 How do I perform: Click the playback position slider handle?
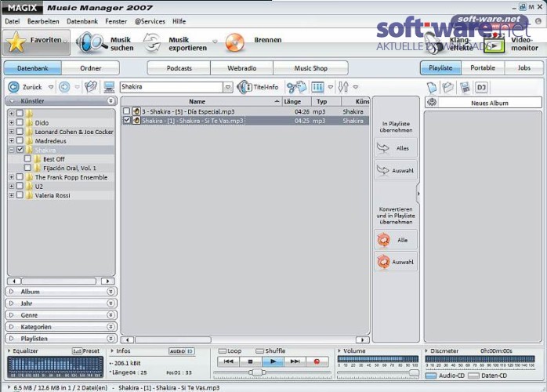pyautogui.click(x=257, y=373)
